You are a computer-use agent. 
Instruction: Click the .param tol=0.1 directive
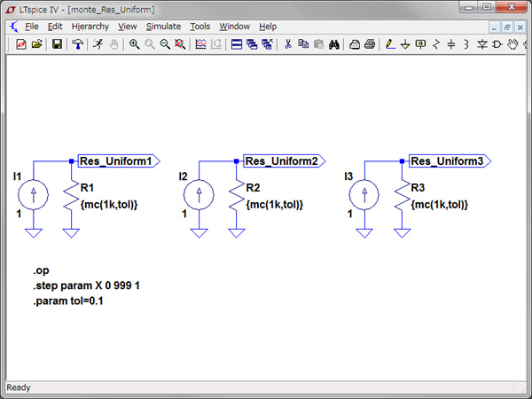coord(70,302)
